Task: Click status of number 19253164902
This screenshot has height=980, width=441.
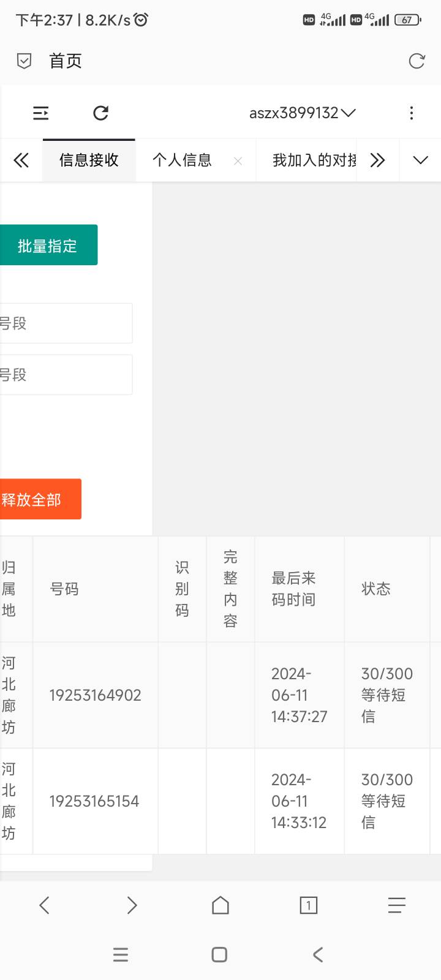Action: (x=387, y=695)
